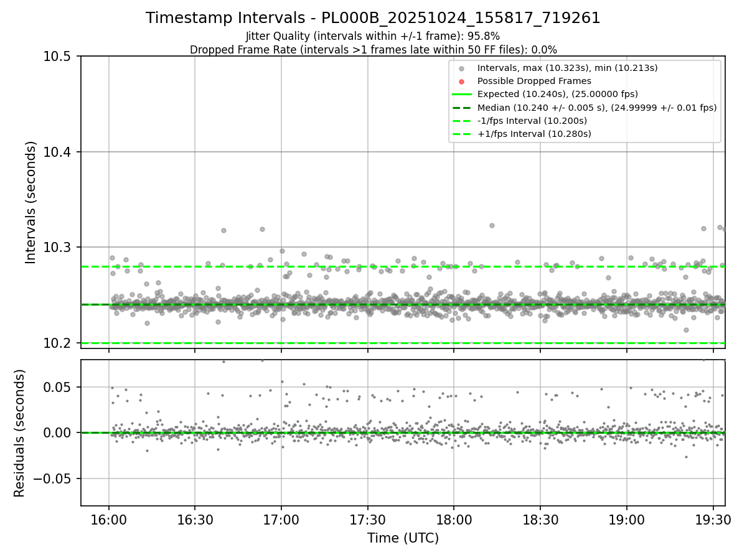This screenshot has height=560, width=747.
Task: Click the 'Dropped Frame Rate' 0.0% subtitle line
Action: click(x=373, y=50)
